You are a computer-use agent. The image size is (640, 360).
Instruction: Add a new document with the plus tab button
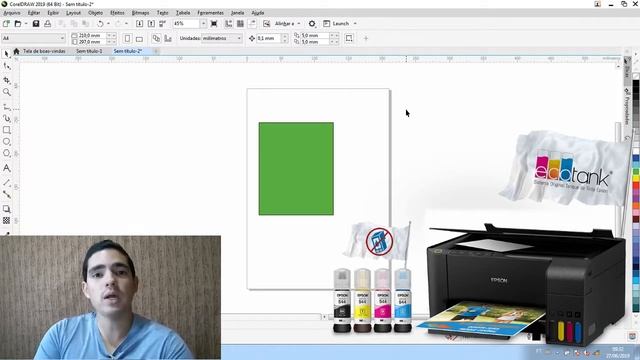(x=156, y=51)
